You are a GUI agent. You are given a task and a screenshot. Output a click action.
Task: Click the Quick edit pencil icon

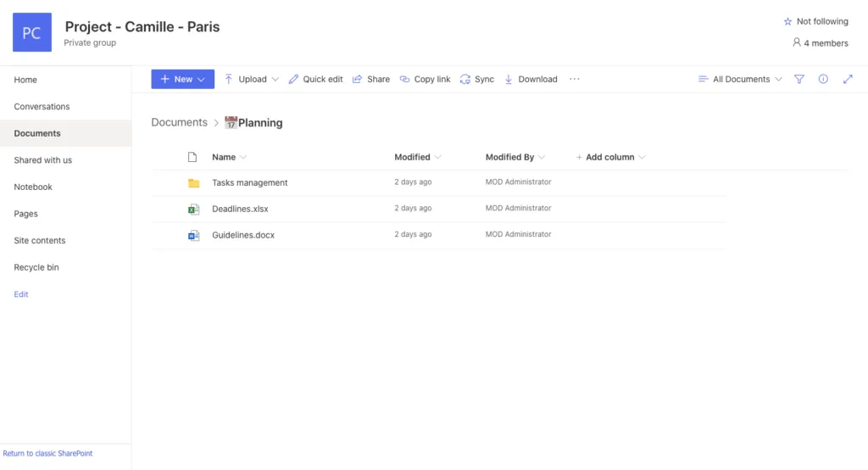(x=293, y=79)
